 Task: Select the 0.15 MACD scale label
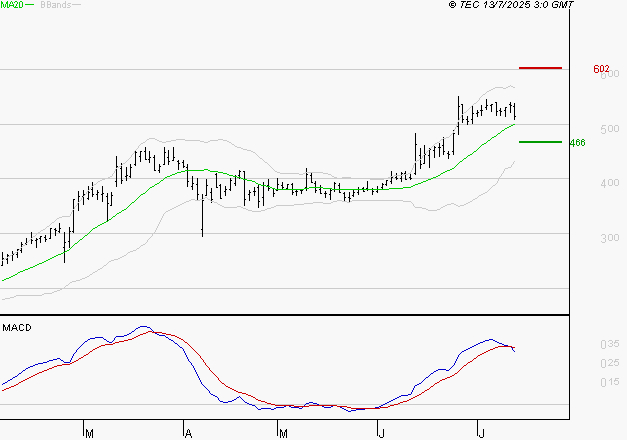(x=580, y=382)
